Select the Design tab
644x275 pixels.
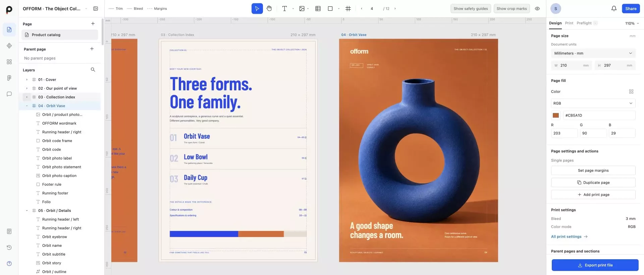(555, 23)
